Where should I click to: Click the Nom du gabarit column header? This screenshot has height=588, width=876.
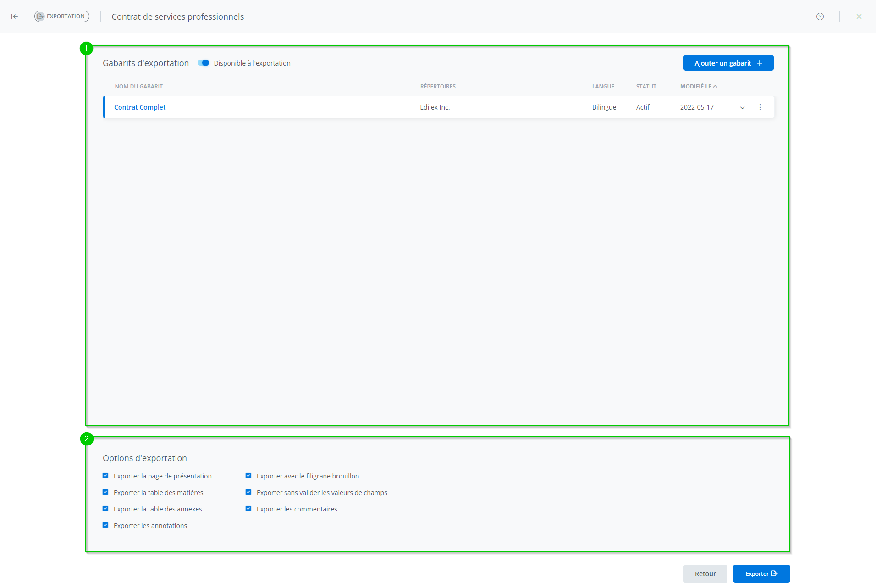(x=138, y=87)
